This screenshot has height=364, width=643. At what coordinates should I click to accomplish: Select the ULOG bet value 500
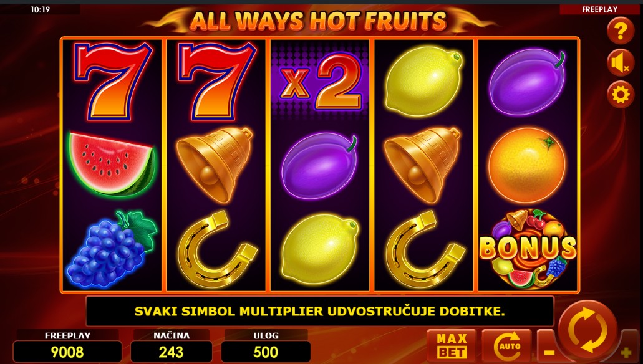point(266,352)
